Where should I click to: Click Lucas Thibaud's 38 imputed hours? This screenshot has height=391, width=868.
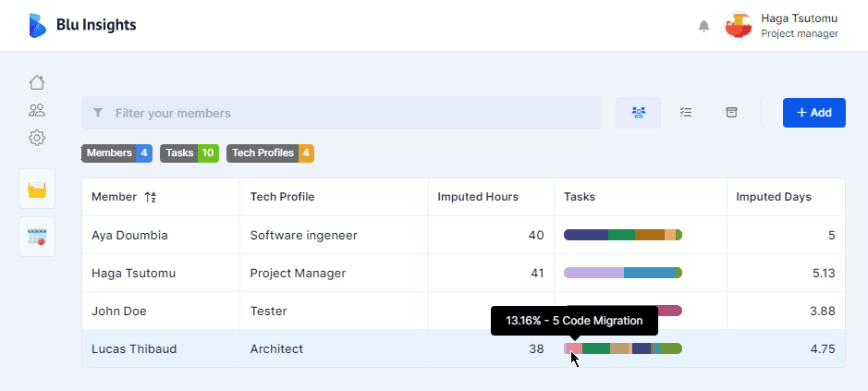pyautogui.click(x=536, y=348)
